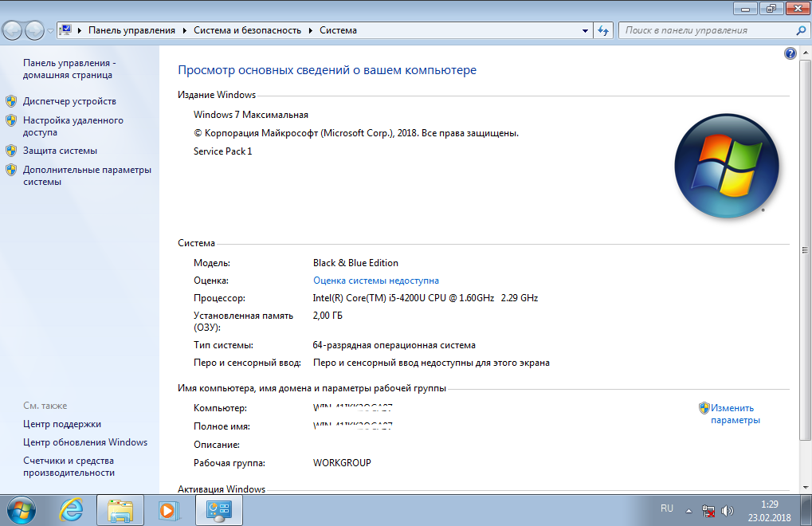
Task: Click taskbar clock showing 1:29
Action: click(x=770, y=511)
